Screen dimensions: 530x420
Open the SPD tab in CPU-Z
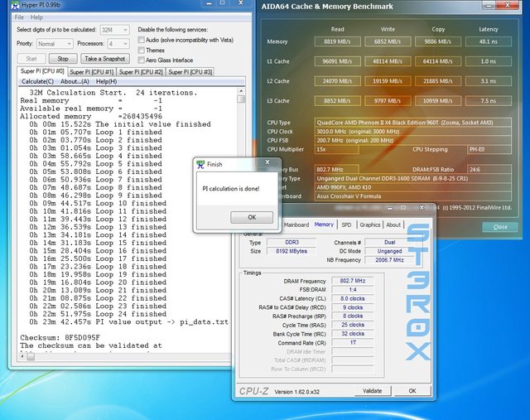[x=346, y=224]
